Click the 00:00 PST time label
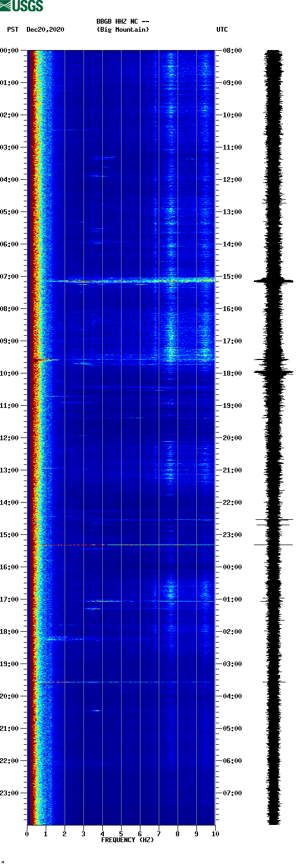The height and width of the screenshot is (868, 297). pyautogui.click(x=10, y=50)
